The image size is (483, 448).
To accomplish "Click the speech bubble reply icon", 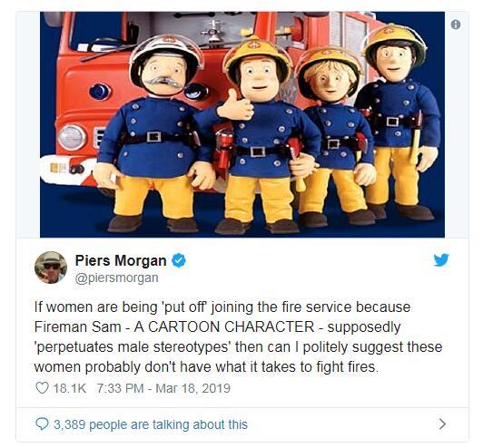I will (x=42, y=424).
